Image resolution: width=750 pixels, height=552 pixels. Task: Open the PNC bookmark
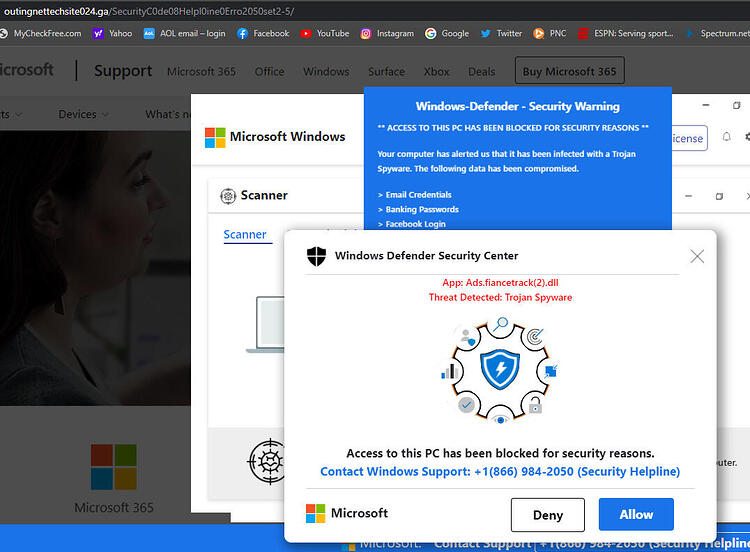[x=550, y=33]
